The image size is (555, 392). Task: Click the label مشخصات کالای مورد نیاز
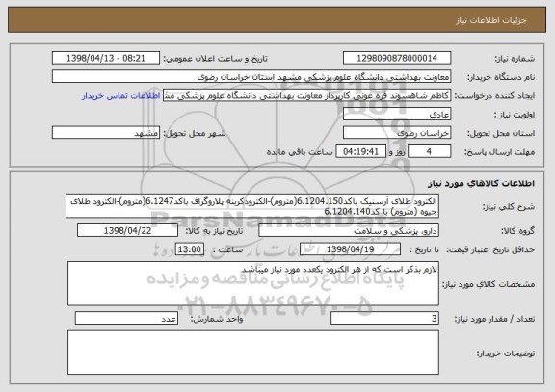(489, 284)
